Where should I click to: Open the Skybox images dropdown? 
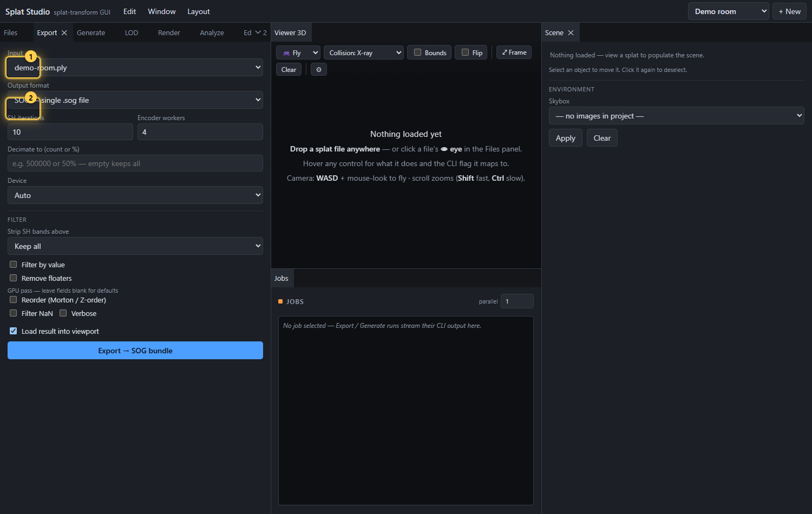[x=677, y=116]
